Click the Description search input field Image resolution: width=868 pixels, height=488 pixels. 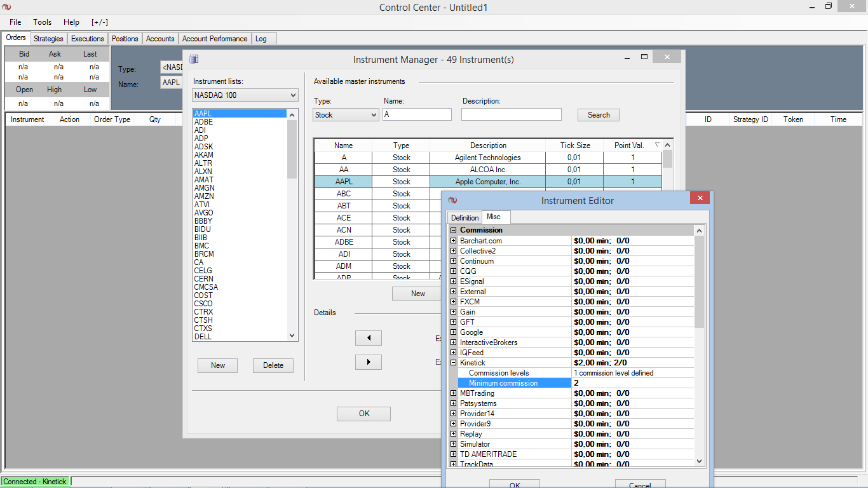coord(511,115)
